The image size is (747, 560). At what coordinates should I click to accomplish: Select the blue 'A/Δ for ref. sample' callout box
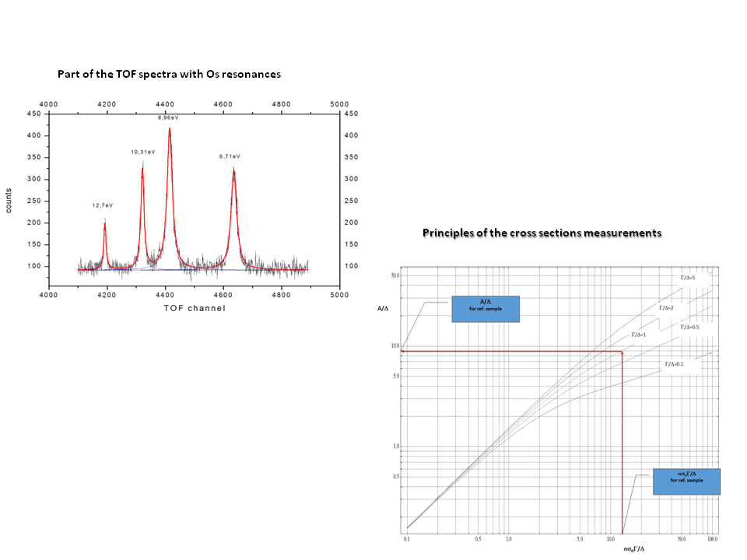click(485, 308)
